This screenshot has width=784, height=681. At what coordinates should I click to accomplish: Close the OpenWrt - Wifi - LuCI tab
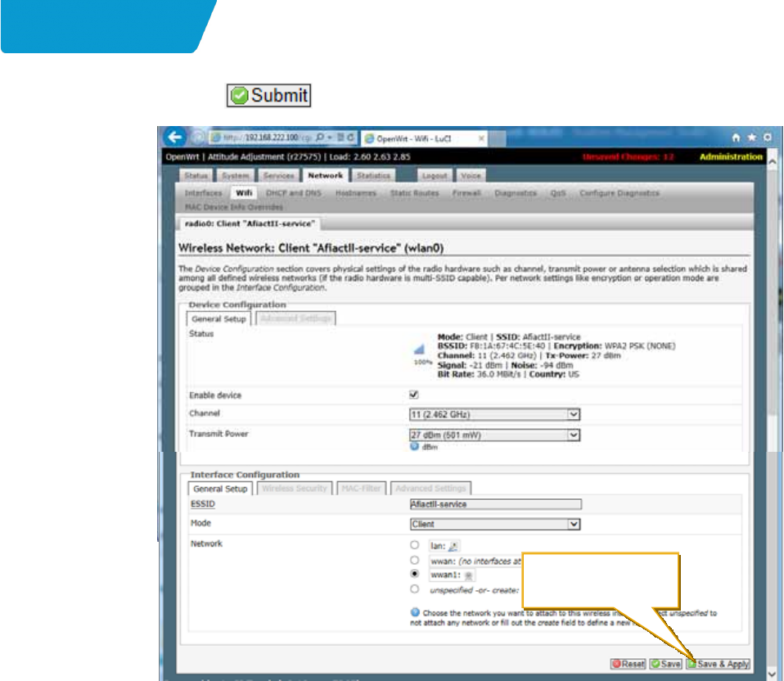click(x=481, y=138)
